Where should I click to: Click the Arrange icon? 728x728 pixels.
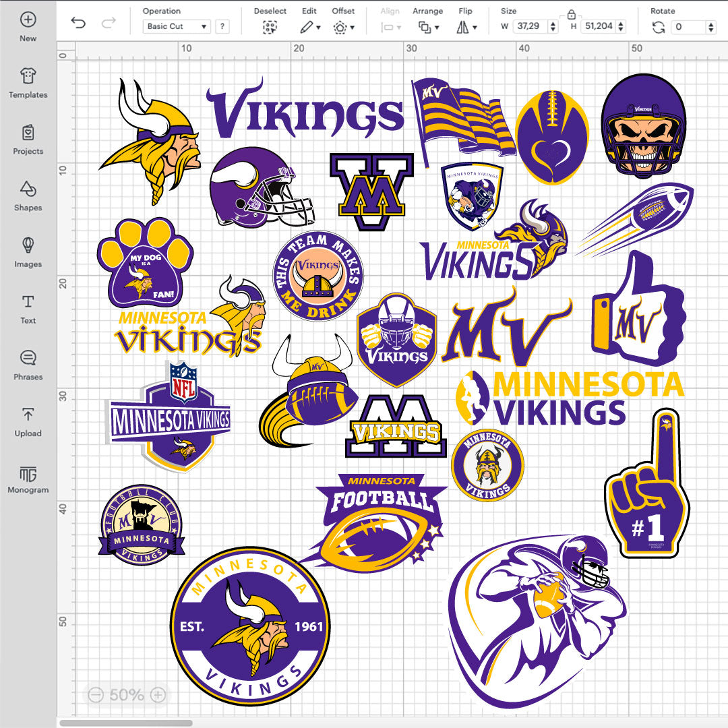click(x=425, y=28)
